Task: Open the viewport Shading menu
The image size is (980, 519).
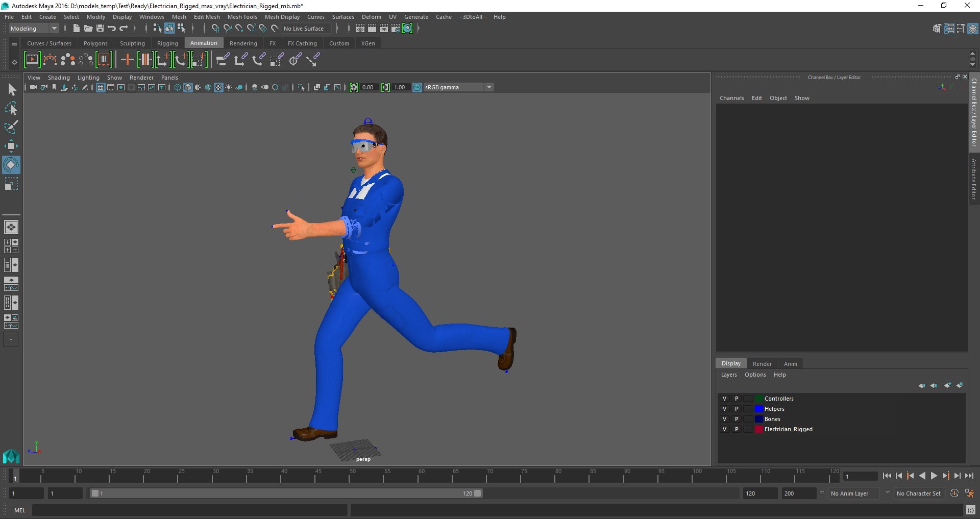Action: coord(59,78)
